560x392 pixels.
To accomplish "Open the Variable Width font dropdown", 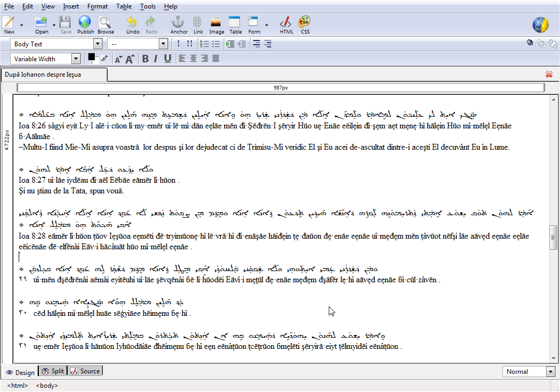I will (76, 59).
